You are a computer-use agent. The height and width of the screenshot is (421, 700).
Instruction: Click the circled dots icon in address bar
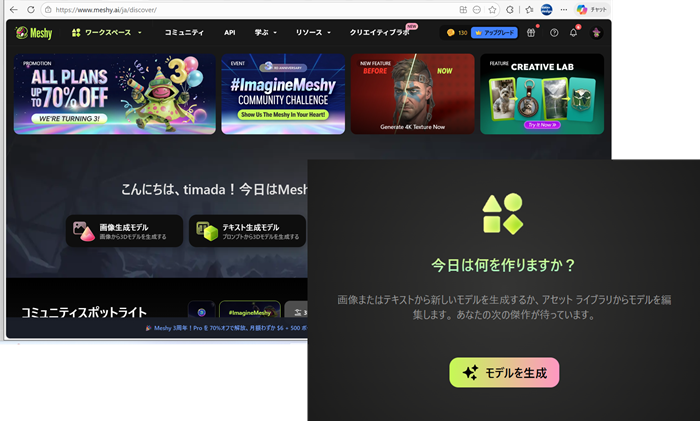coord(477,9)
